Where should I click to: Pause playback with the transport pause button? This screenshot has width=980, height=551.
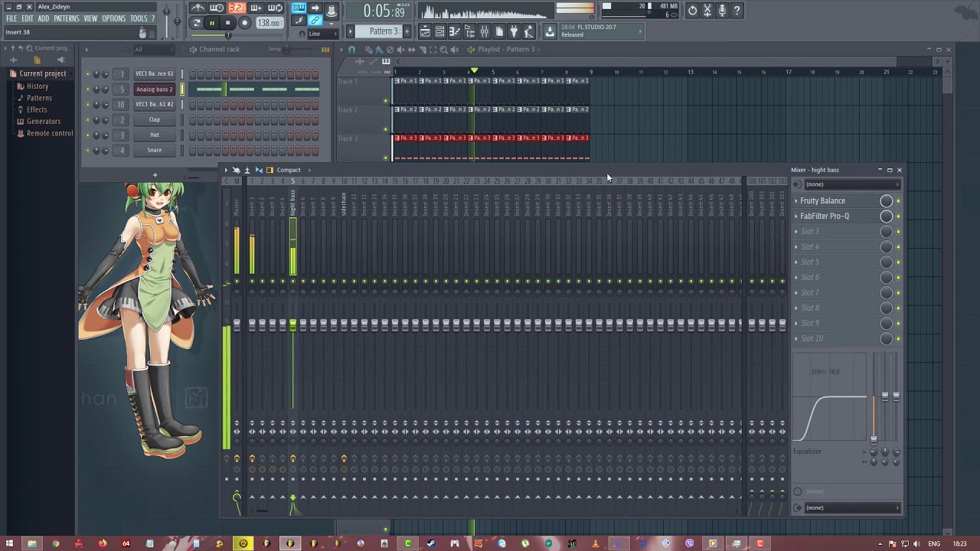(x=212, y=23)
